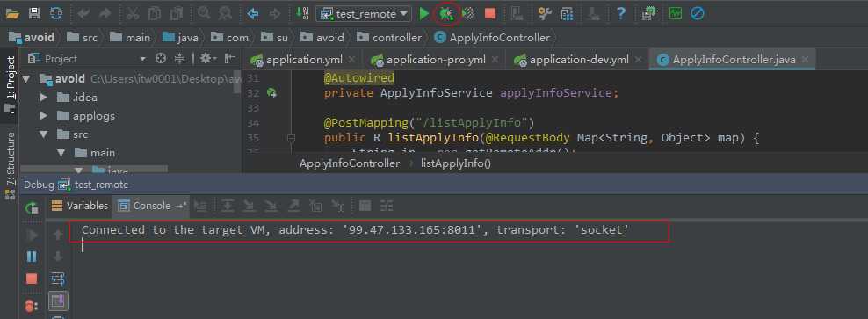
Task: Hide the Project panel with hide icon
Action: coord(230,58)
